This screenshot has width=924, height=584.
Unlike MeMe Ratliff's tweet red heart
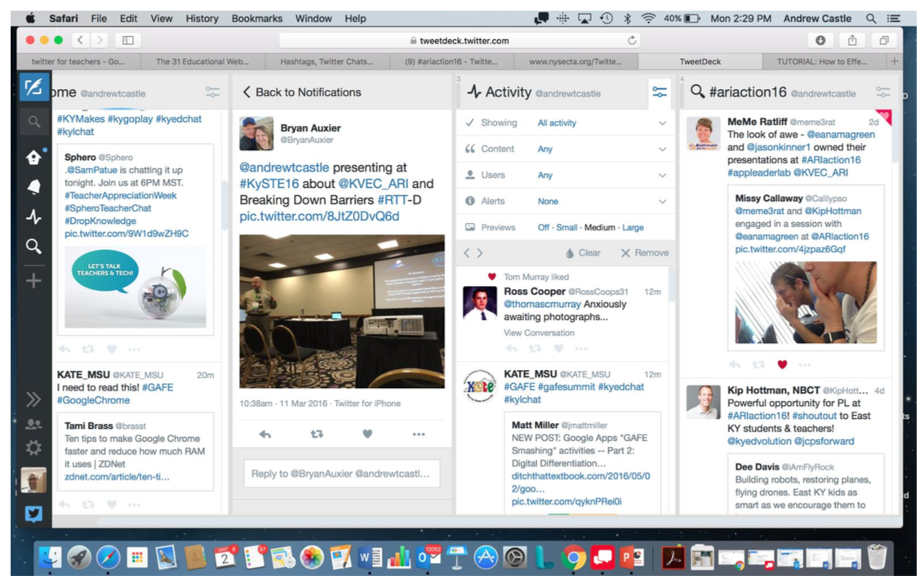pyautogui.click(x=782, y=364)
